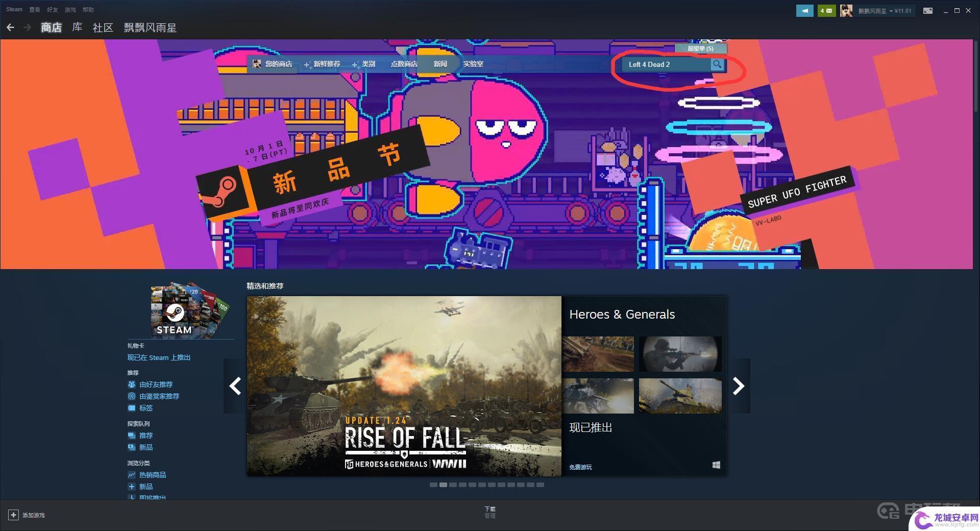This screenshot has width=980, height=531.
Task: Search the store with magnifier icon
Action: 717,64
